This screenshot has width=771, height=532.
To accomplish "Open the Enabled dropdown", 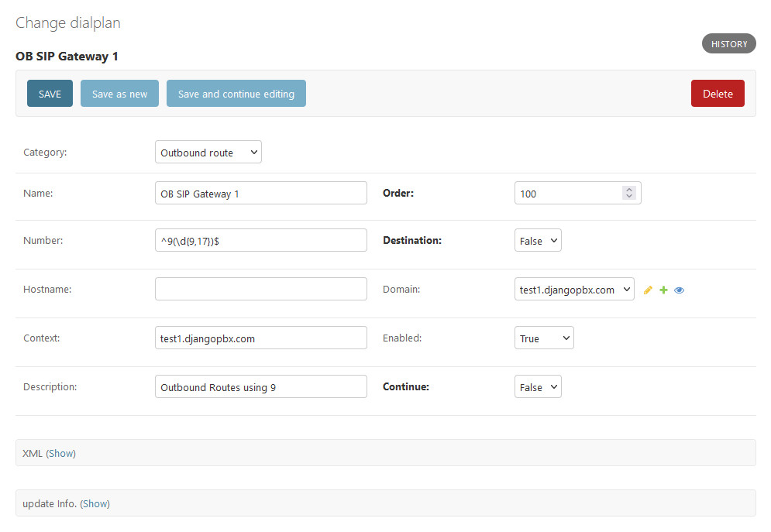I will click(x=544, y=338).
